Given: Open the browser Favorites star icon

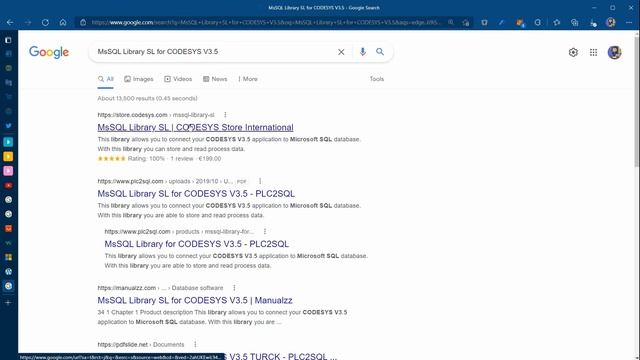Looking at the screenshot, I should (x=556, y=22).
